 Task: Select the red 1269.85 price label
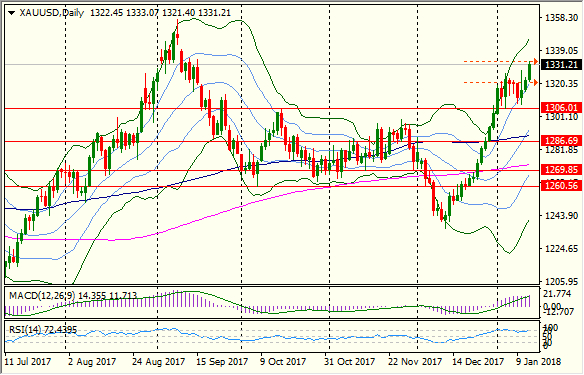coord(561,170)
